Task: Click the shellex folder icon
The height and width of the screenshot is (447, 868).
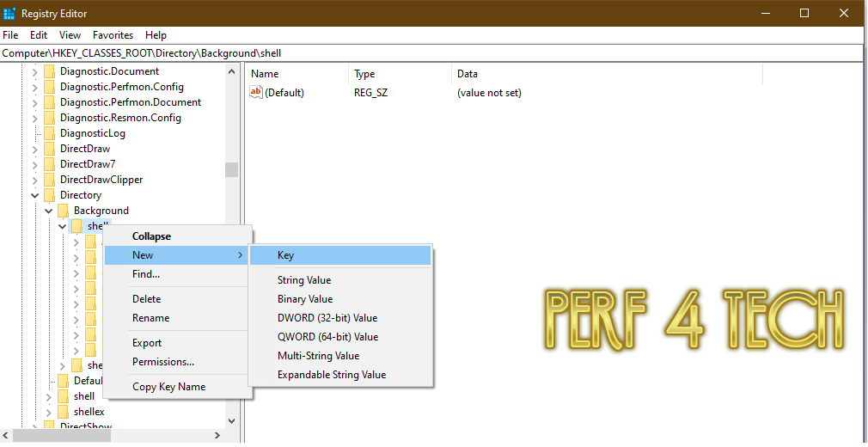Action: [63, 412]
